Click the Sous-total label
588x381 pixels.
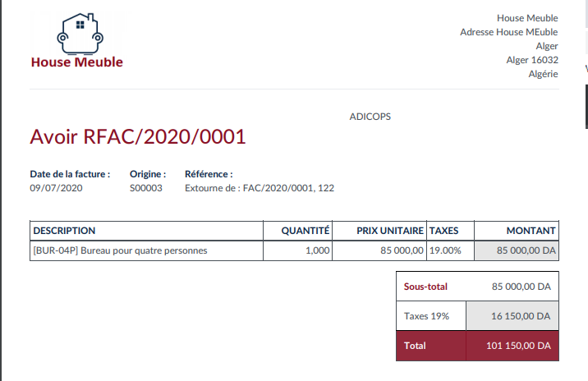click(425, 287)
